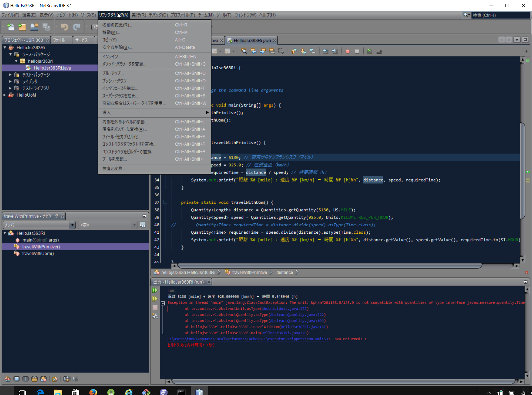This screenshot has height=395, width=532.
Task: Open the AbstractUnit.java:277 stack trace link
Action: pos(284,309)
